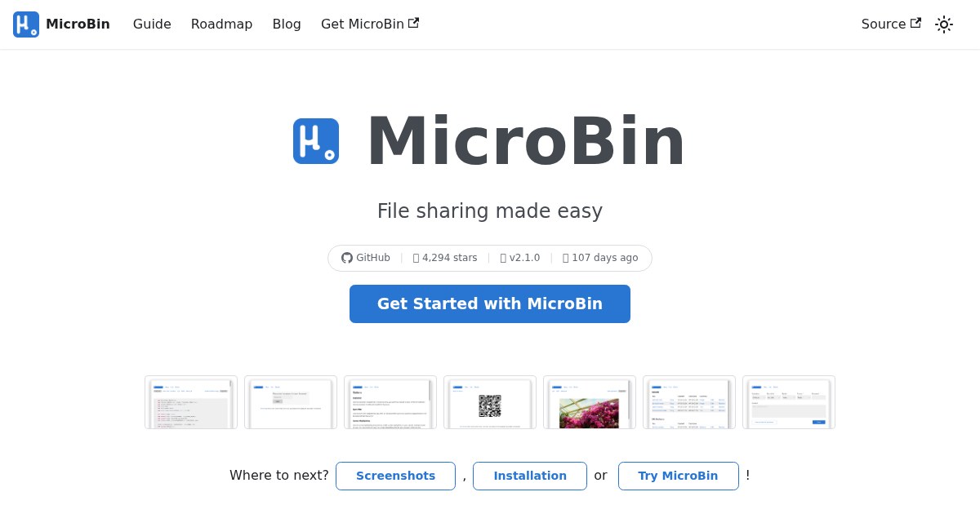Open the flower photo screenshot thumbnail
The width and height of the screenshot is (980, 514).
tap(590, 402)
